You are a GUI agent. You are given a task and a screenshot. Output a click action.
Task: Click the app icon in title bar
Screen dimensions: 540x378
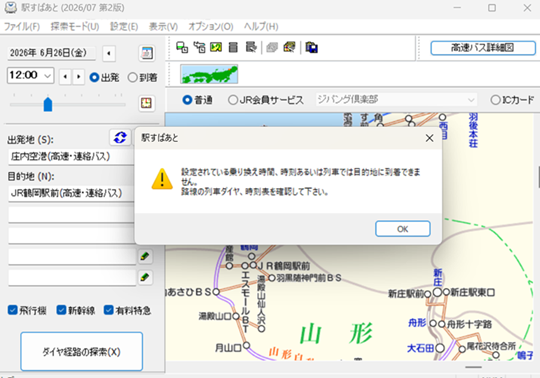(x=10, y=8)
